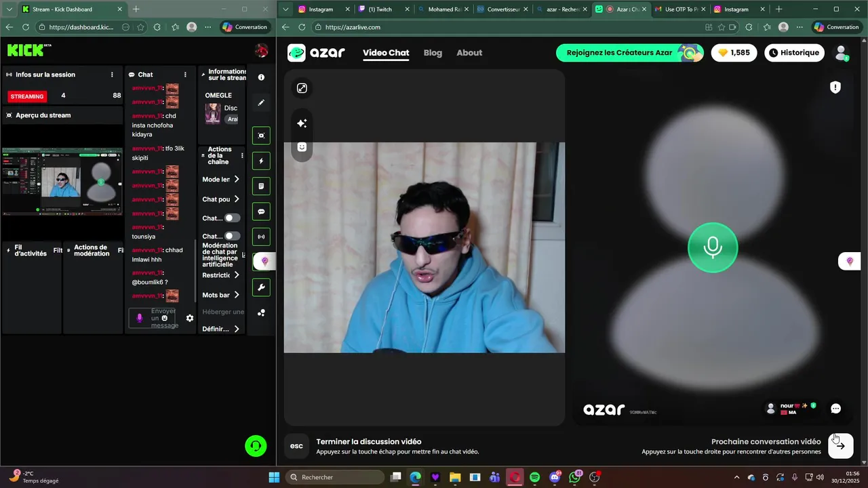Screen dimensions: 868x488
Task: Select the chat bubble icon in Kick sidebar
Action: pos(261,211)
